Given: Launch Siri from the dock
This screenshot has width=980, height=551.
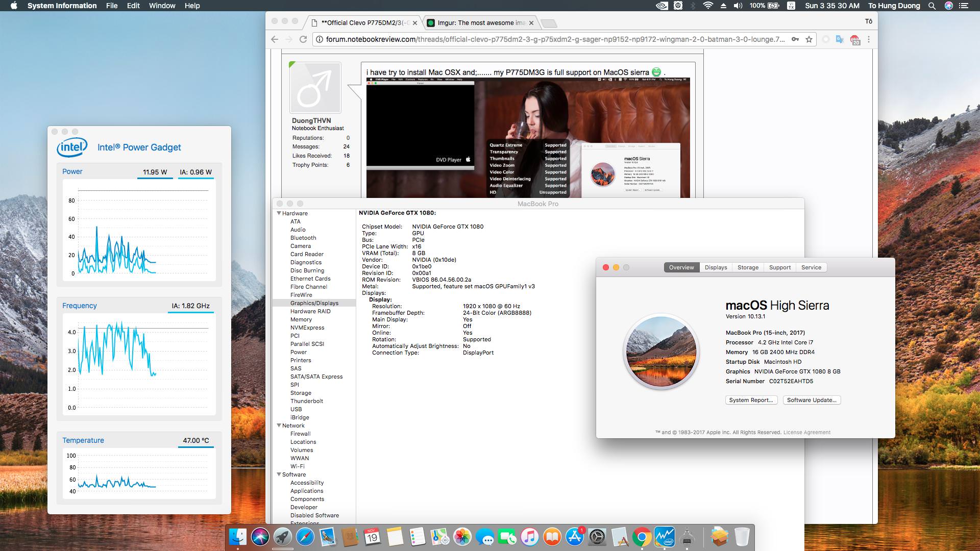Looking at the screenshot, I should coord(260,537).
